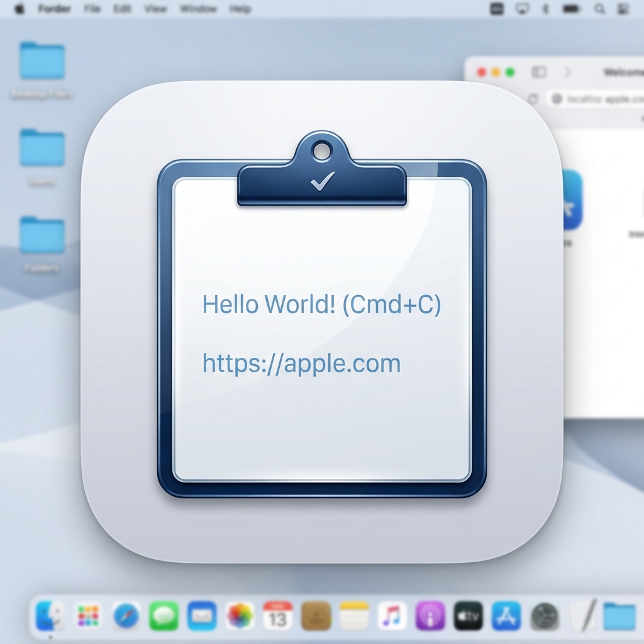The image size is (644, 644).
Task: Open the bold app-name menu beside the Apple logo
Action: [54, 9]
